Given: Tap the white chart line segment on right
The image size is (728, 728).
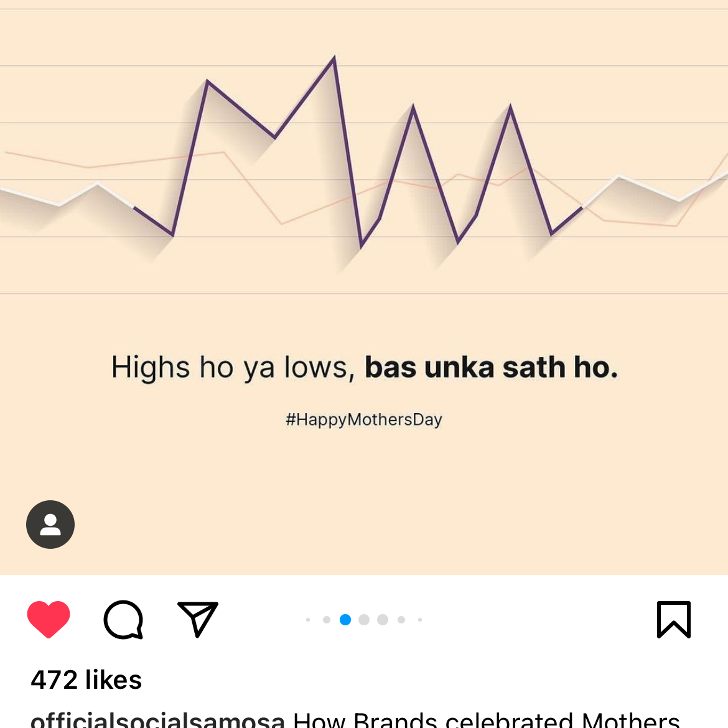Looking at the screenshot, I should click(x=655, y=189).
